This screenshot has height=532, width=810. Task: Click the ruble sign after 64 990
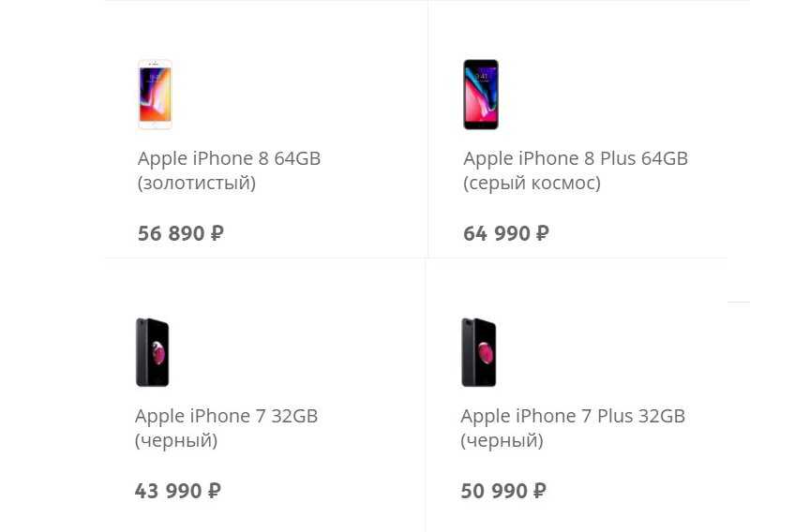tap(542, 233)
